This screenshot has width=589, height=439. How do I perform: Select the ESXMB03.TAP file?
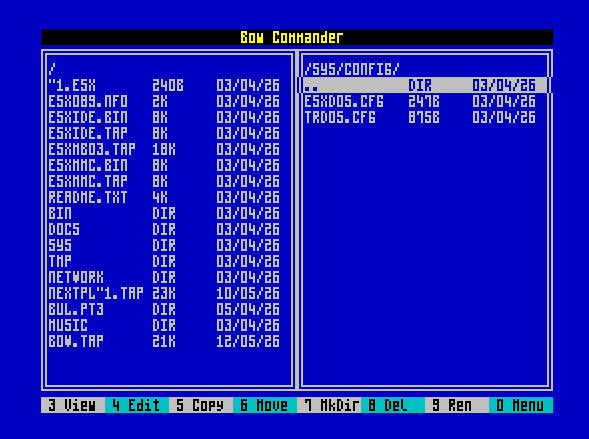[x=169, y=149]
